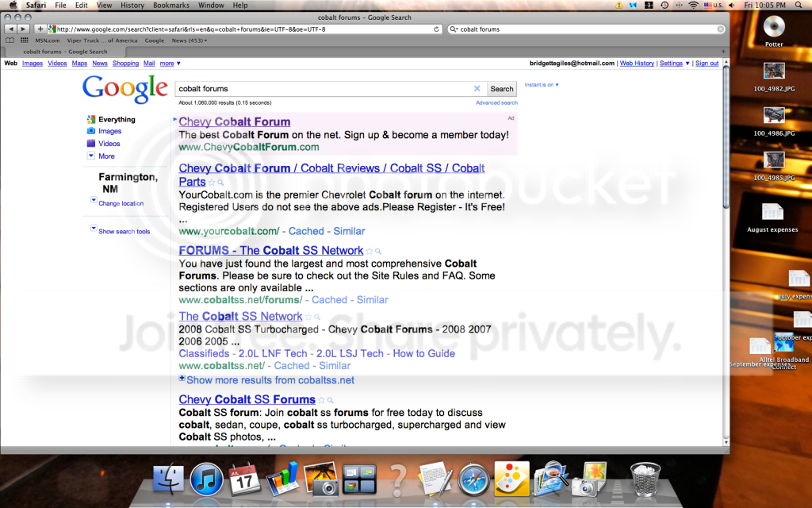Click Time Machine clock icon in menu bar
The image size is (812, 508).
pyautogui.click(x=665, y=6)
